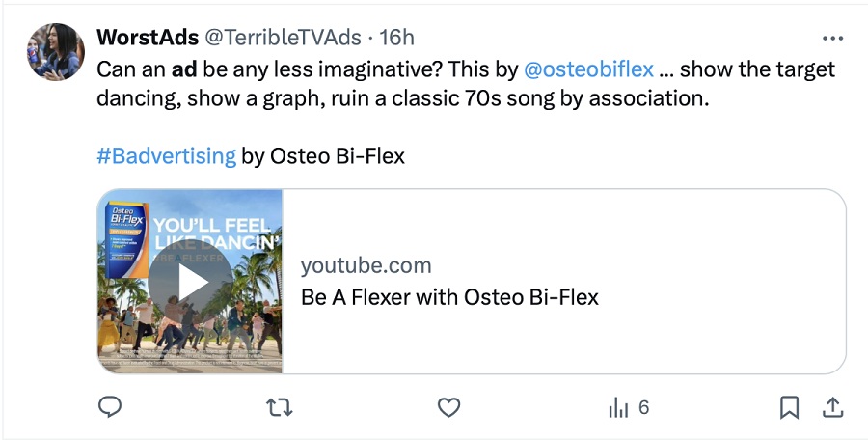This screenshot has width=868, height=440.
Task: Click the #Badvertising hashtag
Action: (166, 155)
